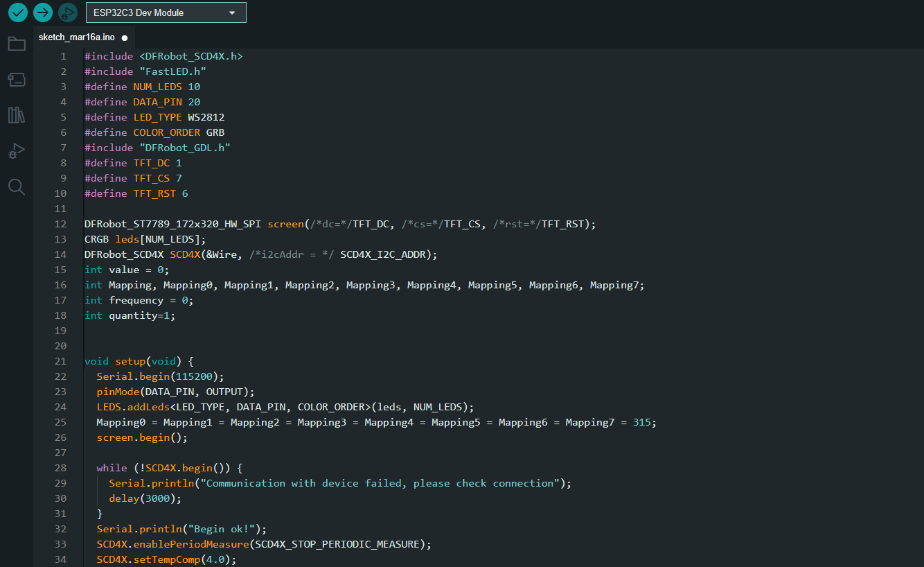The width and height of the screenshot is (924, 567).
Task: Open the Debug sidebar panel
Action: 17,151
